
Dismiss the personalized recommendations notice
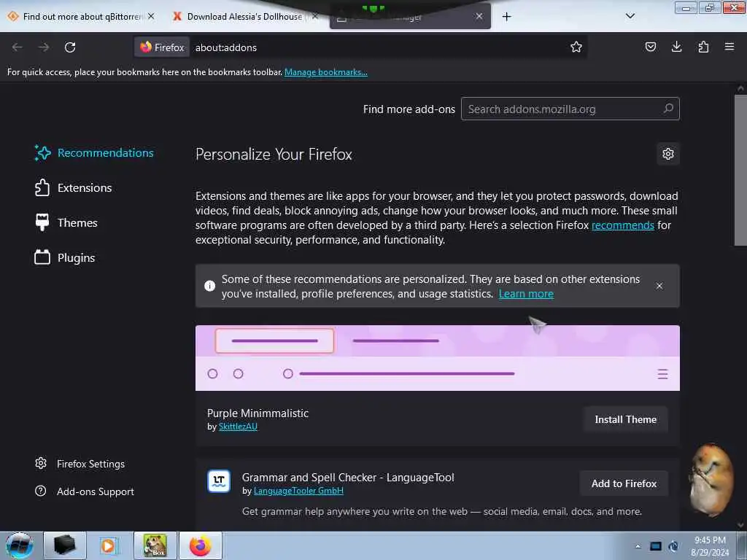point(659,286)
